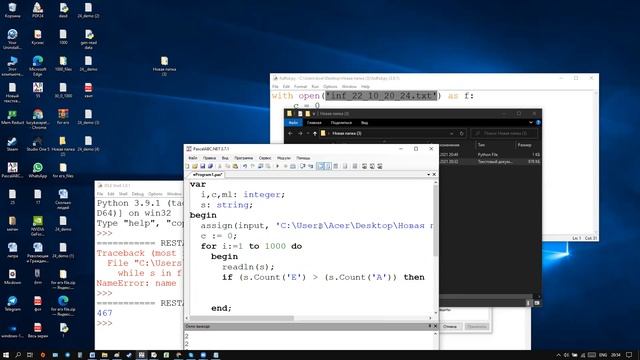
Task: Pin the Окно вывода output panel
Action: pyautogui.click(x=430, y=326)
